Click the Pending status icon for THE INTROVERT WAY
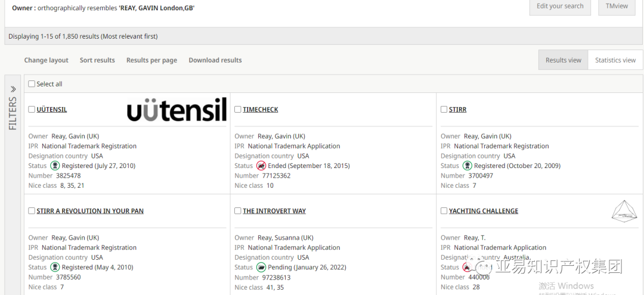 point(261,267)
